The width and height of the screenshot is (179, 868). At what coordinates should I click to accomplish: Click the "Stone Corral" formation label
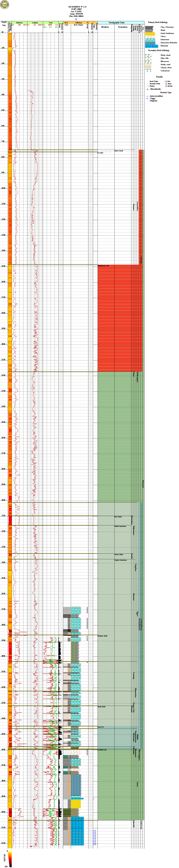point(118,151)
